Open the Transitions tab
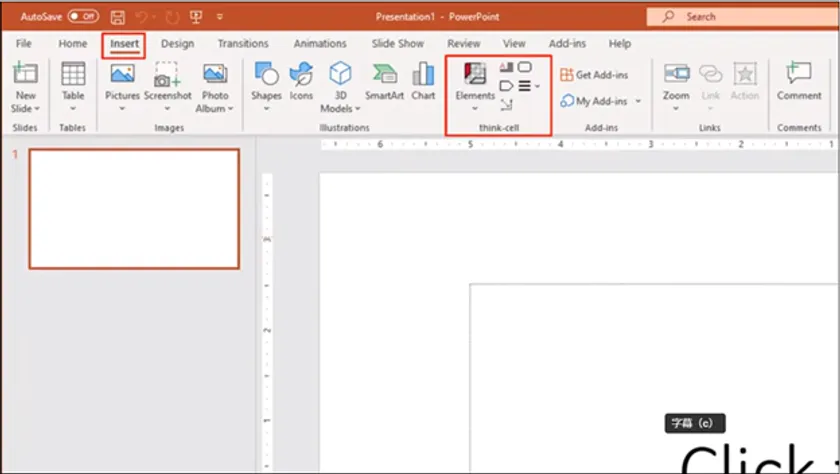Viewport: 840px width, 474px height. point(243,44)
